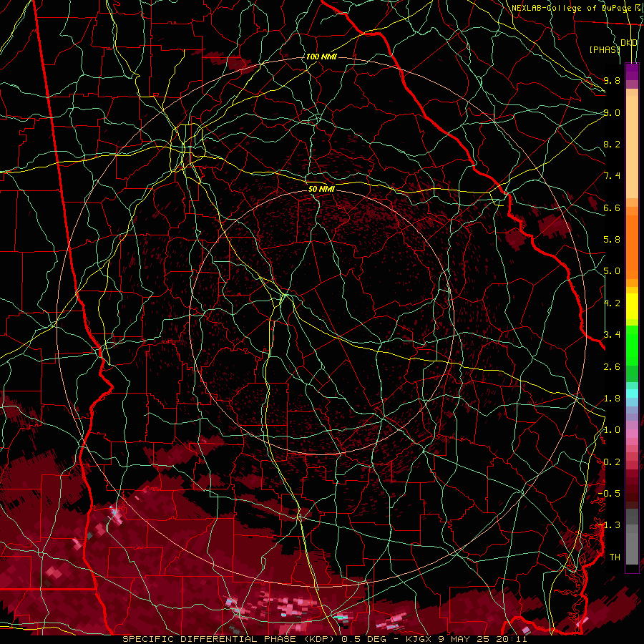The width and height of the screenshot is (644, 644).
Task: Click the -1.3 value on the scale
Action: (609, 525)
